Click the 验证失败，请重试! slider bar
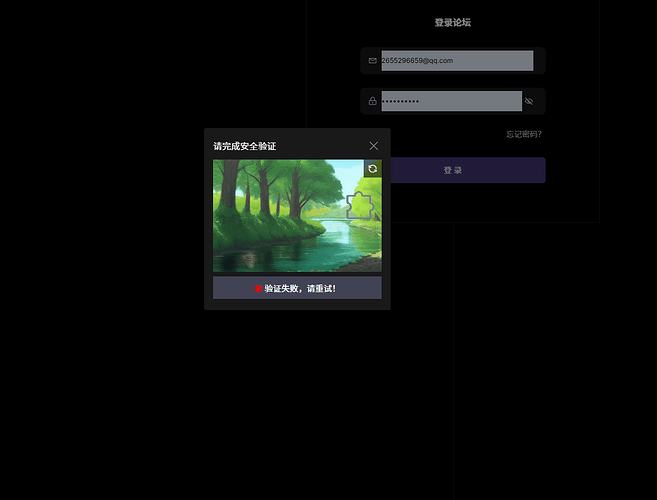657x500 pixels. coord(297,288)
